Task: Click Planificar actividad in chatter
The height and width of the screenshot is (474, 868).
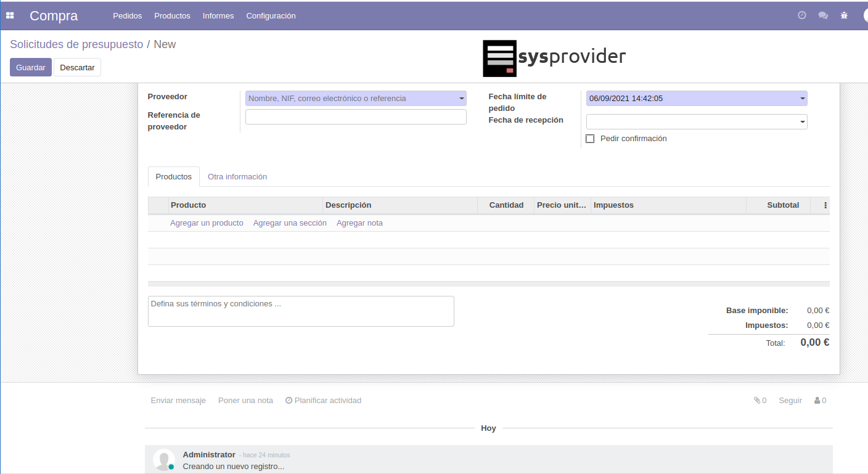Action: point(324,401)
